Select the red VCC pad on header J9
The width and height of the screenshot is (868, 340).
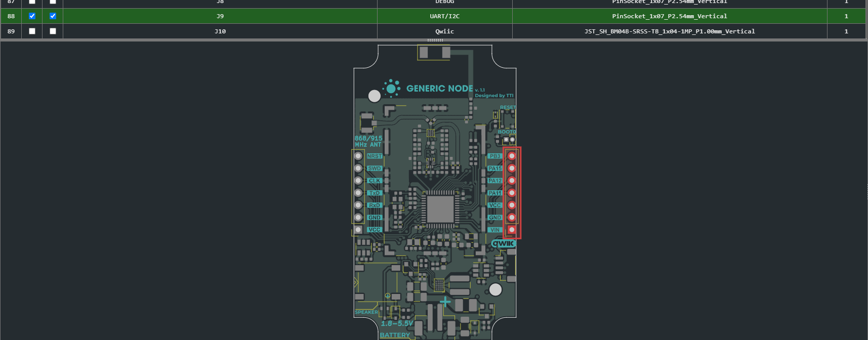tap(512, 205)
